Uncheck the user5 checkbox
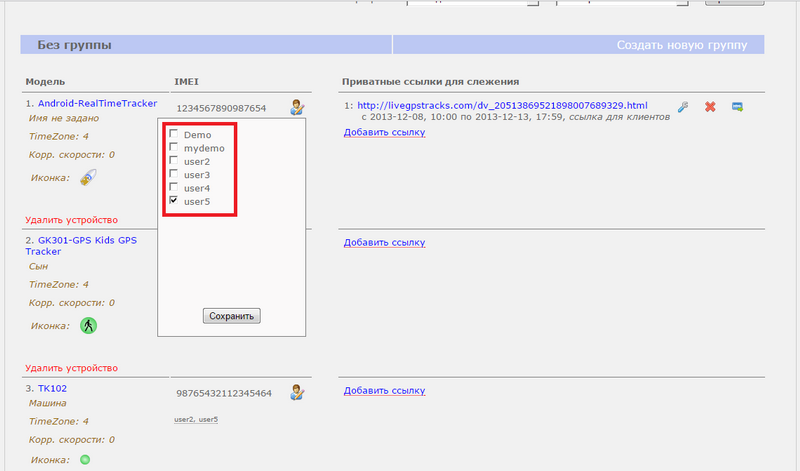 point(174,201)
